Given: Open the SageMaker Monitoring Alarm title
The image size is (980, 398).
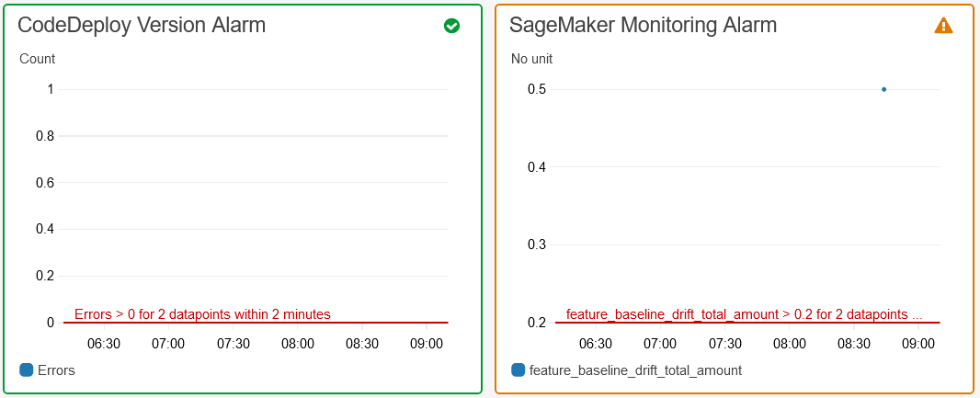Looking at the screenshot, I should pos(644,25).
